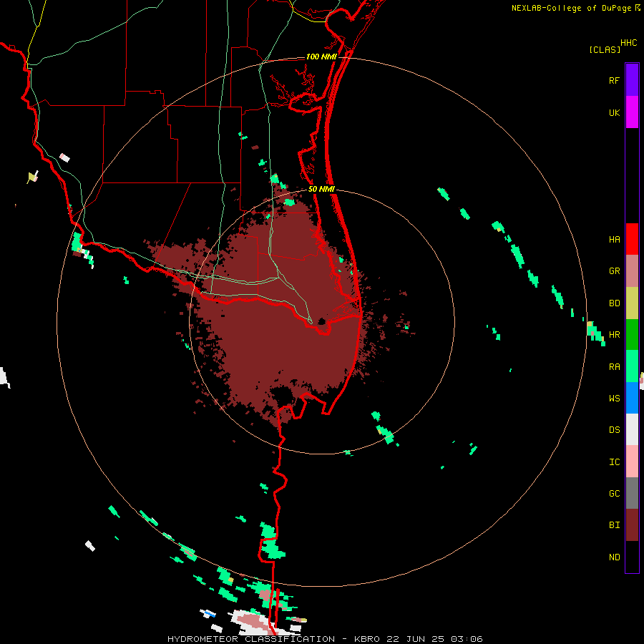Click the "HA" legend label
The width and height of the screenshot is (644, 644).
point(614,240)
